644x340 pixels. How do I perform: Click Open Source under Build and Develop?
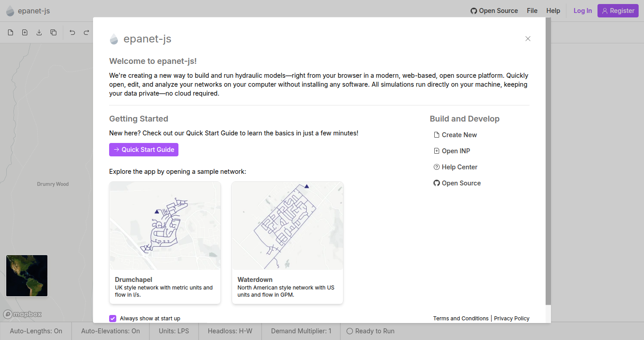[x=457, y=183]
